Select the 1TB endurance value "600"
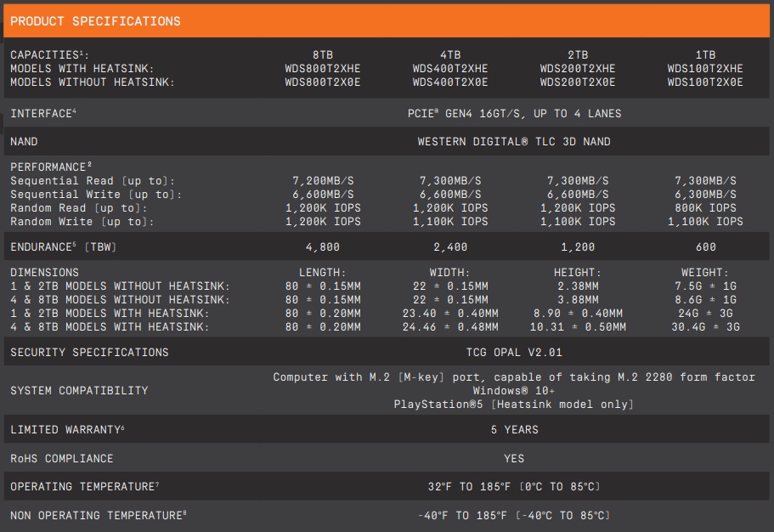The width and height of the screenshot is (774, 532). coord(706,247)
